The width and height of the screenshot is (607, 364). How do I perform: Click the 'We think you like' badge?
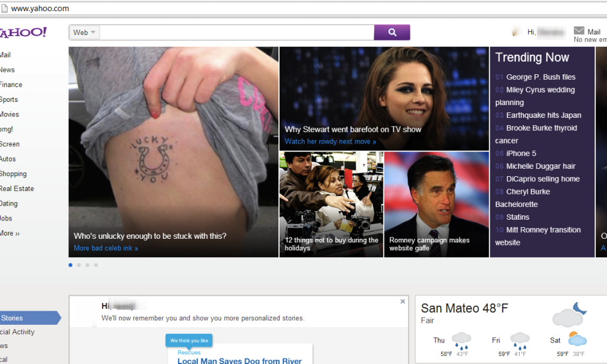coord(189,341)
